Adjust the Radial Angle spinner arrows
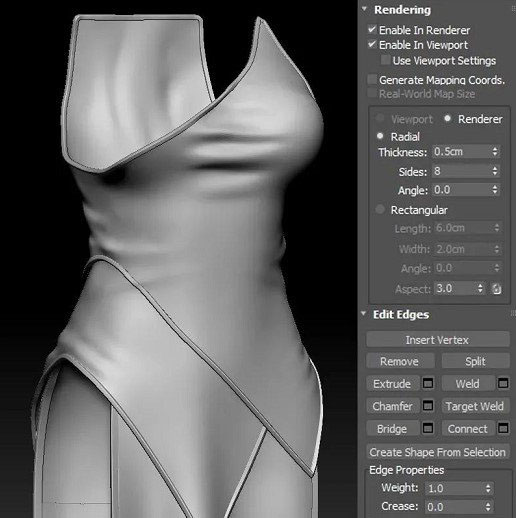The width and height of the screenshot is (516, 518). (x=495, y=190)
